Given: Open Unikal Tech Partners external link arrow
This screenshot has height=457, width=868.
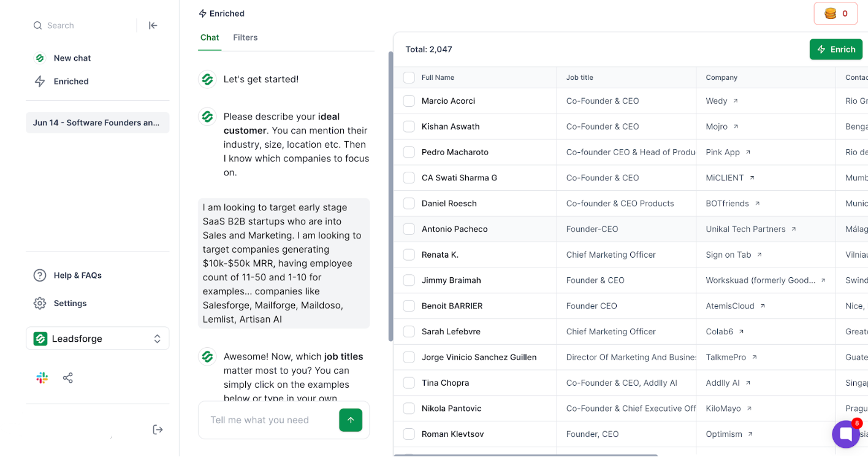Looking at the screenshot, I should [794, 229].
